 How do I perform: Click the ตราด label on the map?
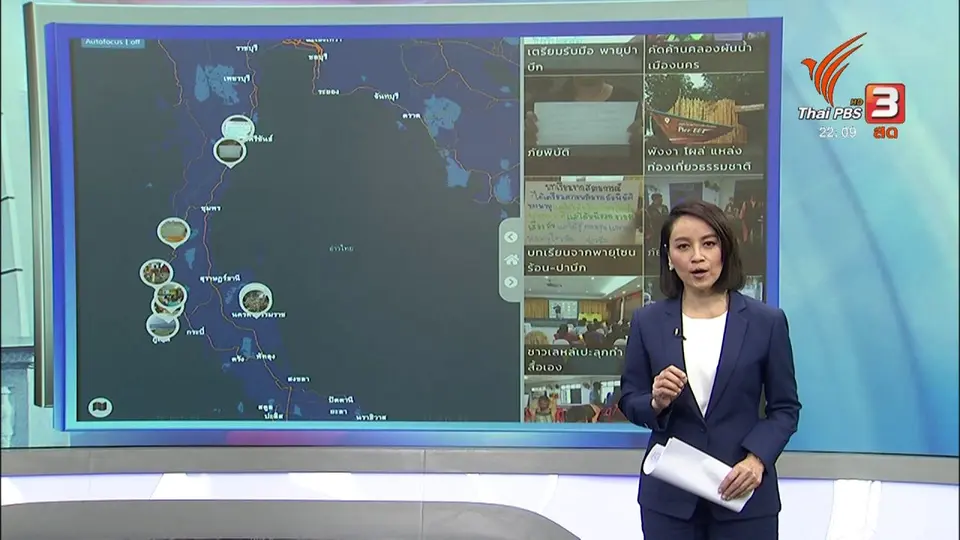click(411, 115)
